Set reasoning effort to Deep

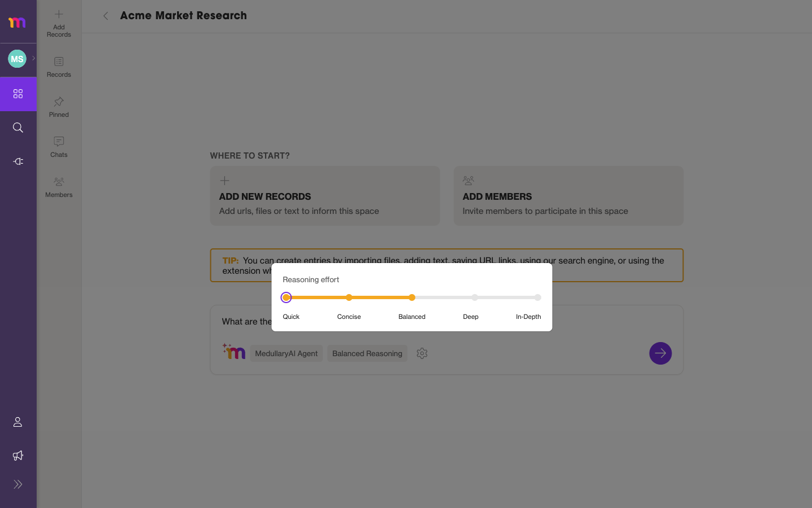(475, 297)
